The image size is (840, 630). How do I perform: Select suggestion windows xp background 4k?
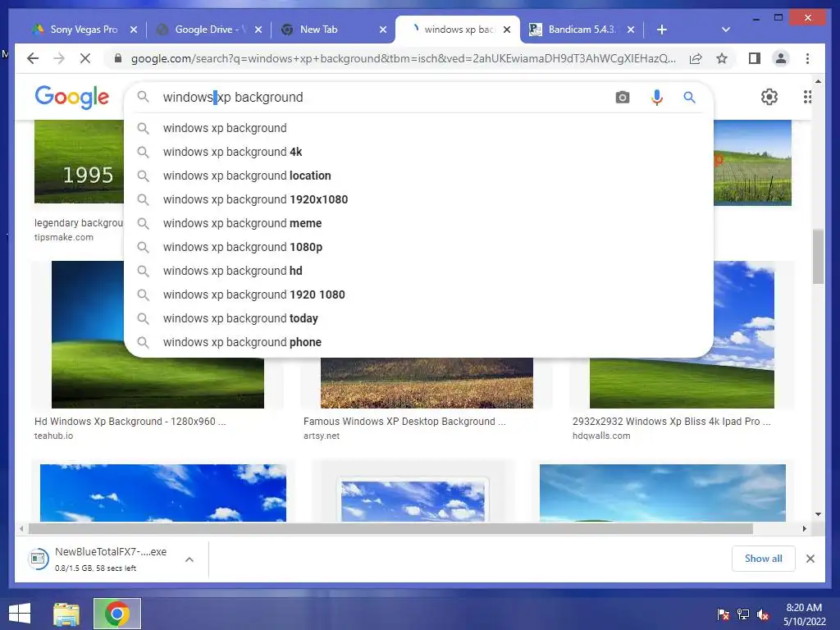(418, 152)
